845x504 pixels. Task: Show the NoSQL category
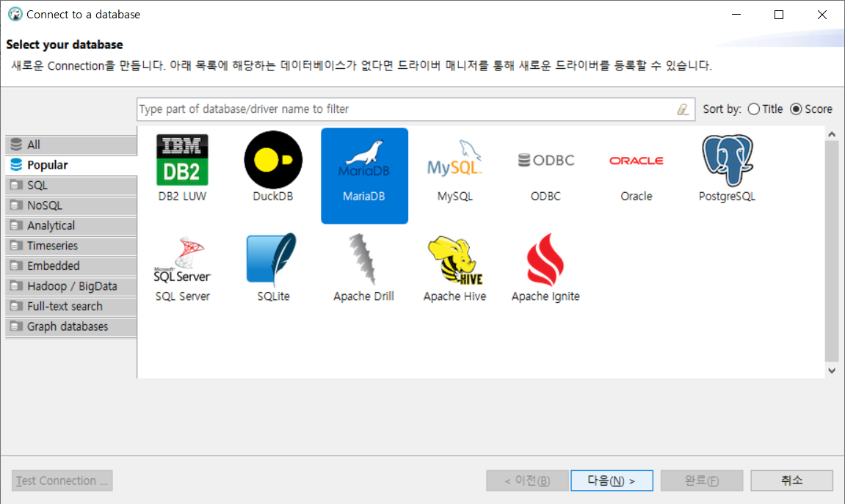pyautogui.click(x=71, y=205)
